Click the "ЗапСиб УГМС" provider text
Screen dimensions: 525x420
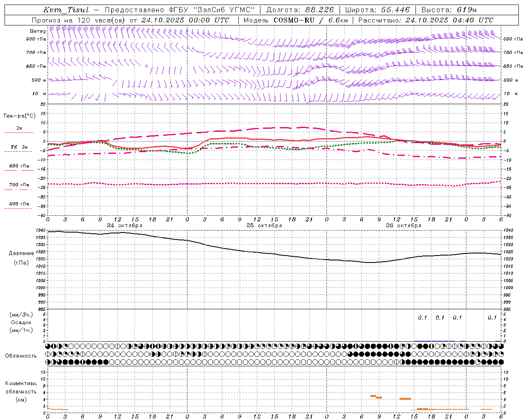224,10
